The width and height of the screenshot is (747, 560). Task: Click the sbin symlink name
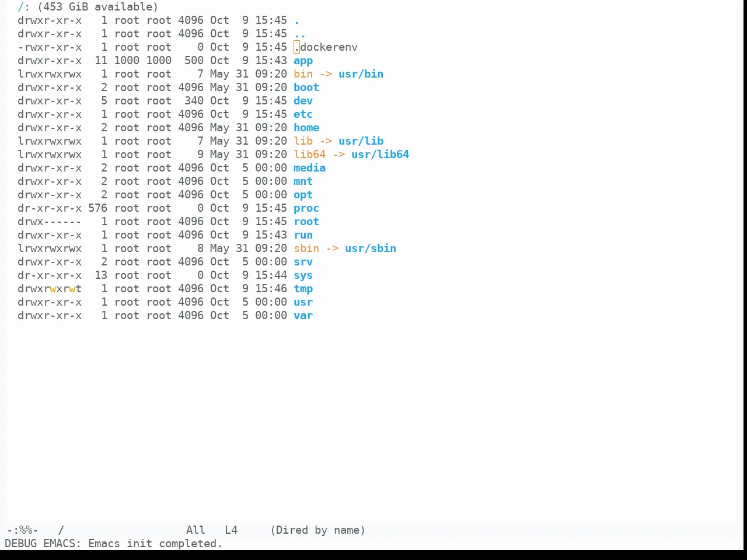tap(306, 249)
